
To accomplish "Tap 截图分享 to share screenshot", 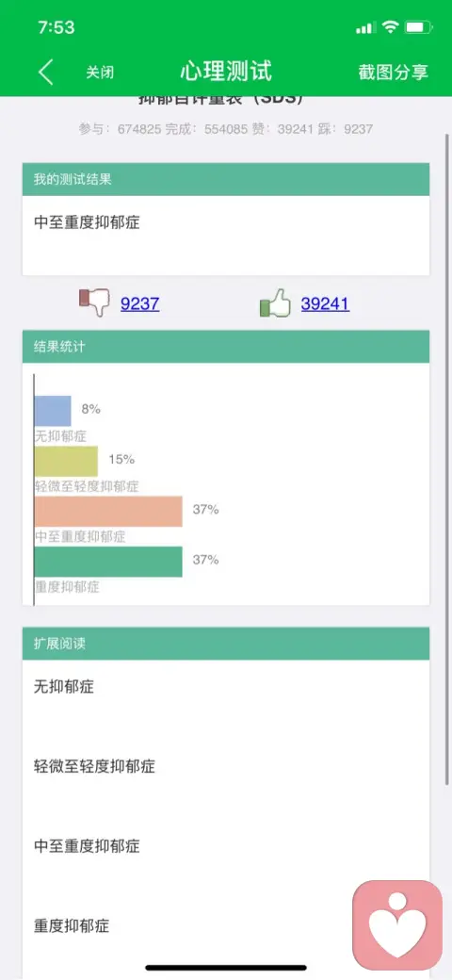I will click(394, 72).
